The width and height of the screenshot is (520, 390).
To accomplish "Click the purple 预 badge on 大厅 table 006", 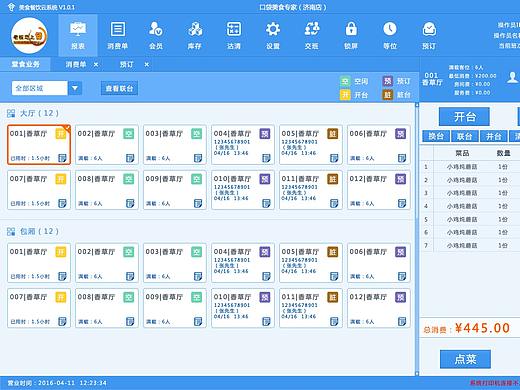I will pos(400,134).
